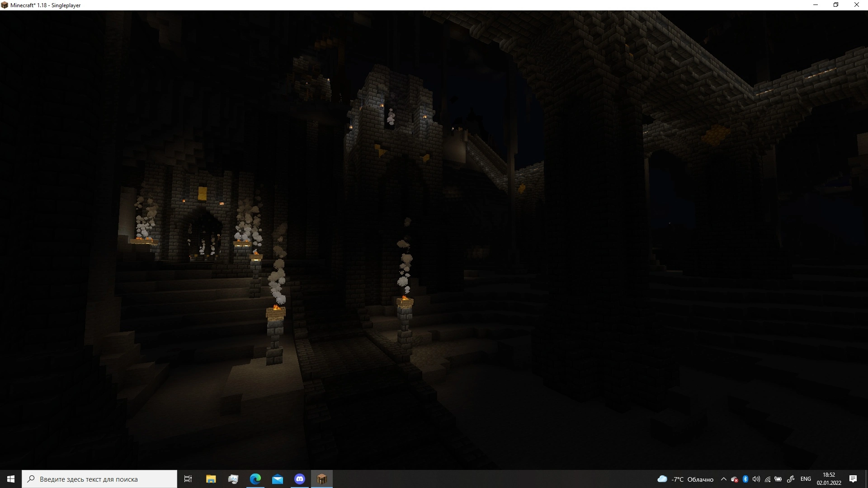Expand hidden system tray icons

[x=723, y=479]
